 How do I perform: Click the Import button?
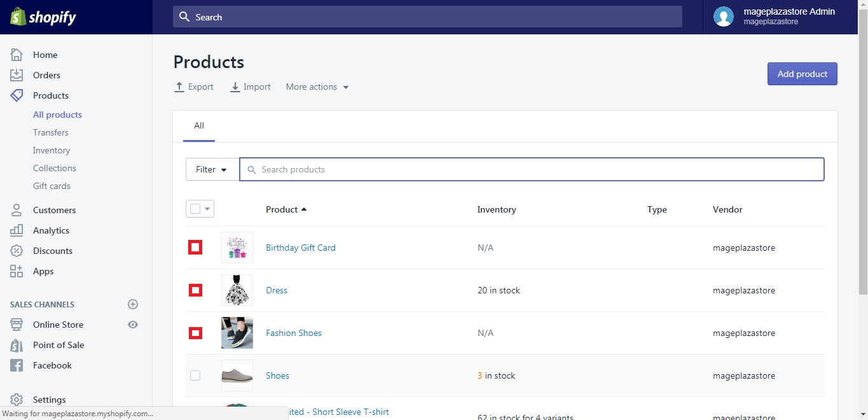(x=250, y=87)
